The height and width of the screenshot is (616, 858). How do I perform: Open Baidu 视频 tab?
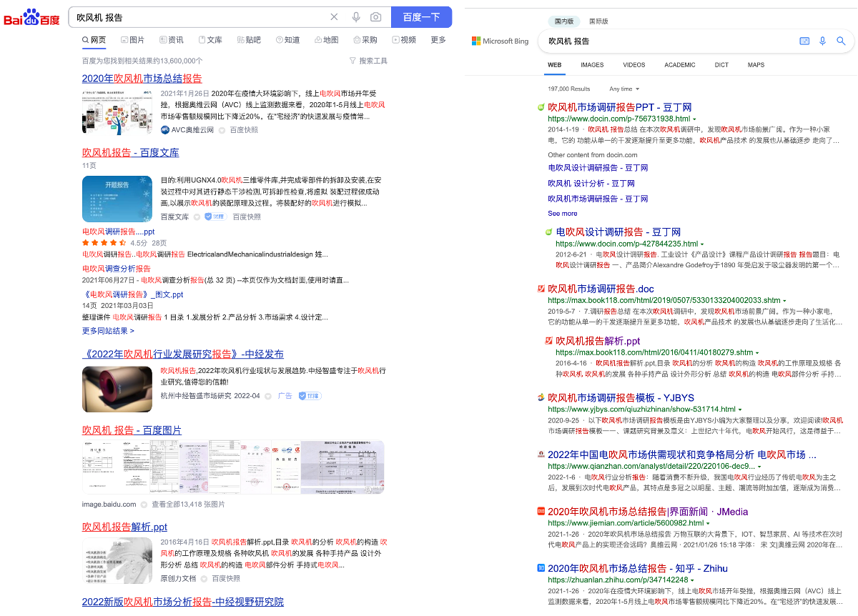pyautogui.click(x=404, y=40)
